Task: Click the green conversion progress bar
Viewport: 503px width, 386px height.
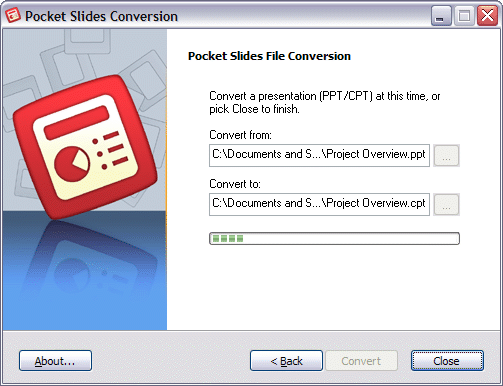Action: (x=334, y=238)
